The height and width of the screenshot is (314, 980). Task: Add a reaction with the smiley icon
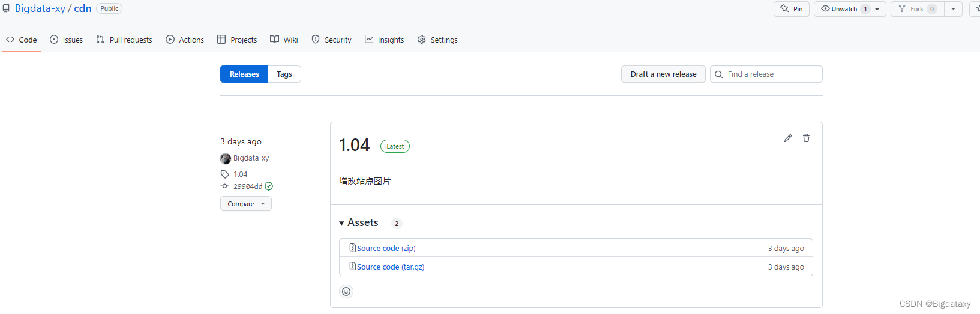tap(346, 292)
